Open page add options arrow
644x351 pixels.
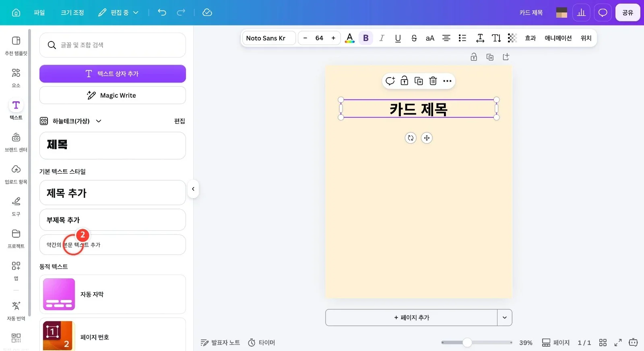pos(505,318)
